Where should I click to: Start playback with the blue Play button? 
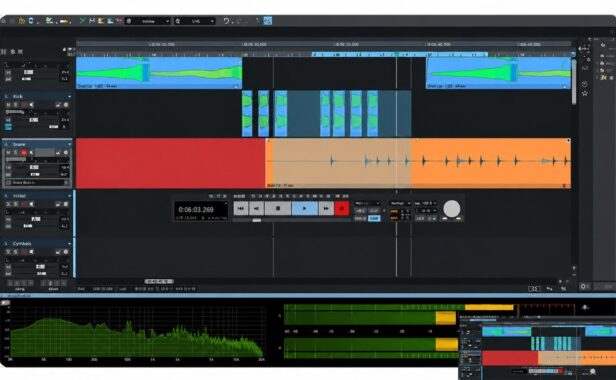tap(304, 208)
